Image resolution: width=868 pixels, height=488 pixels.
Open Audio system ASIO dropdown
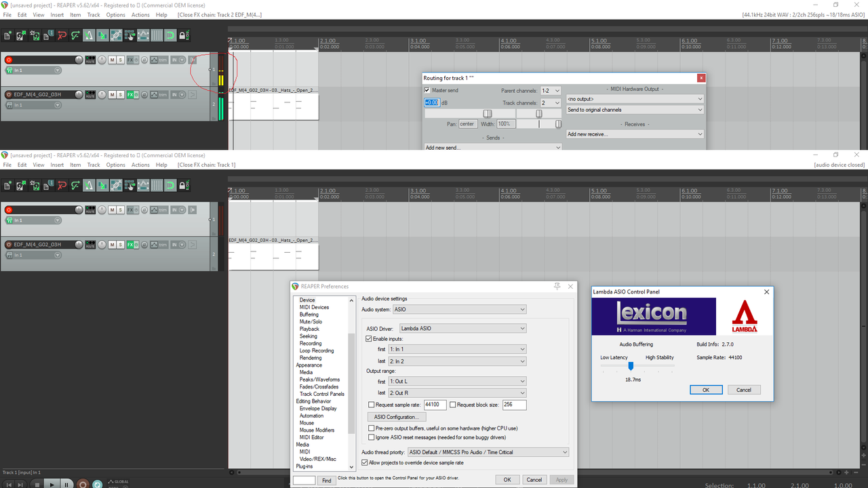(x=460, y=309)
